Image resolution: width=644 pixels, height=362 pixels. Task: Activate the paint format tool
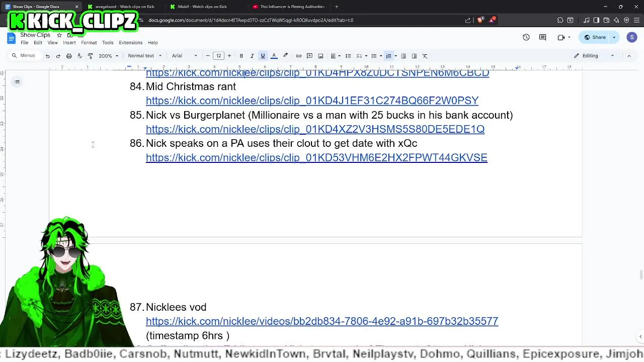click(x=91, y=56)
